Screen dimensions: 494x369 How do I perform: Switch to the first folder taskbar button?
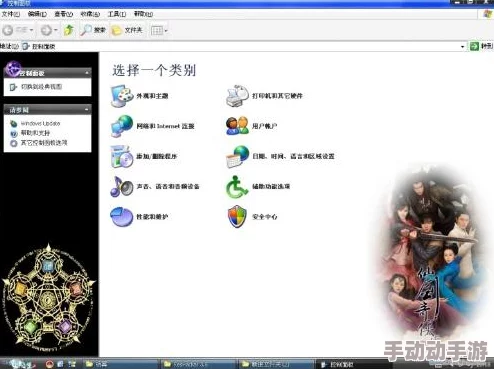[x=120, y=364]
